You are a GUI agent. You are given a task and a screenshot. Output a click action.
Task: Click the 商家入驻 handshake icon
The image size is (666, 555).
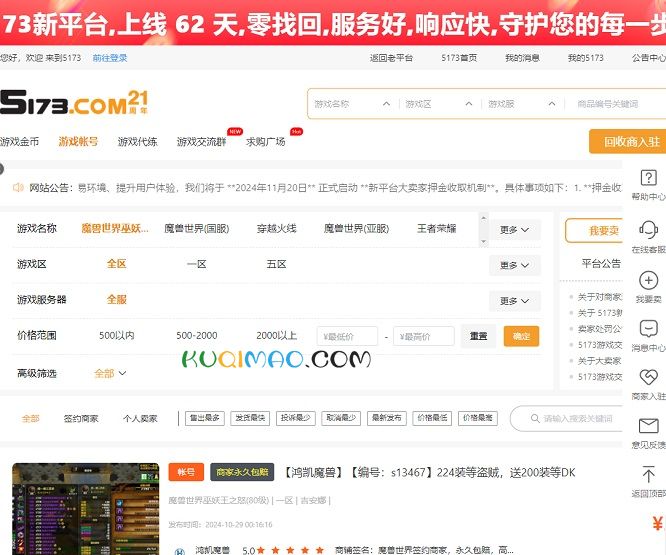tap(648, 377)
